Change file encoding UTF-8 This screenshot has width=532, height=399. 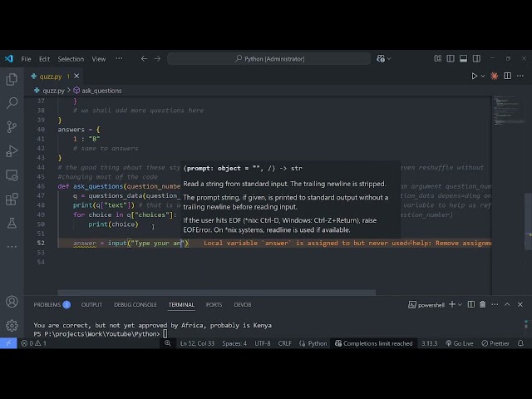click(263, 343)
